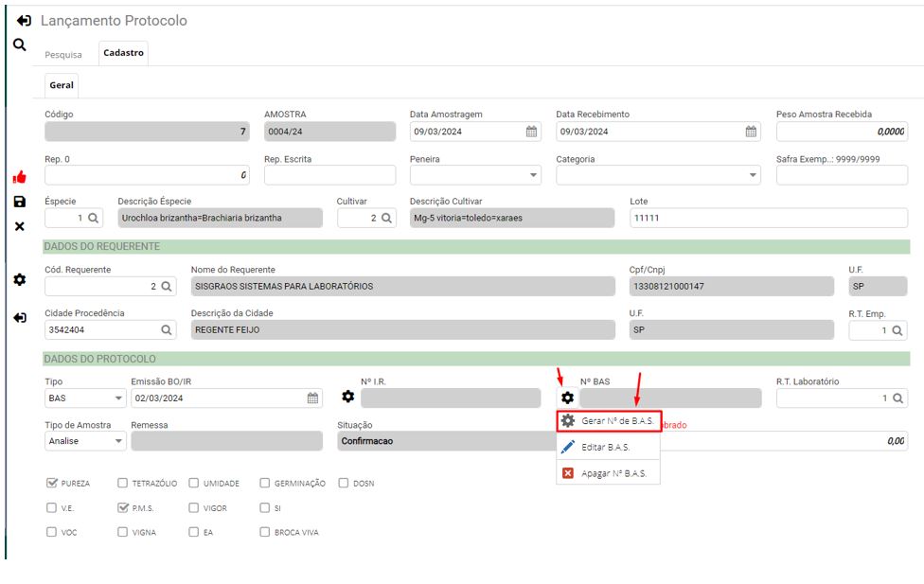Click the gear icon beside Nº BAS field
924x584 pixels.
tap(567, 398)
